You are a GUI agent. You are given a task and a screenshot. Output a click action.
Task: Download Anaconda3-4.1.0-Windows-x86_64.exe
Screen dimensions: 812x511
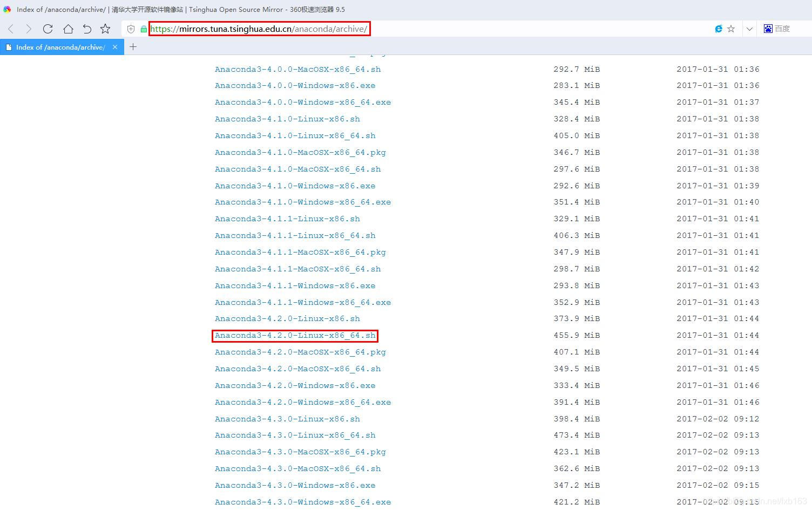pos(303,202)
